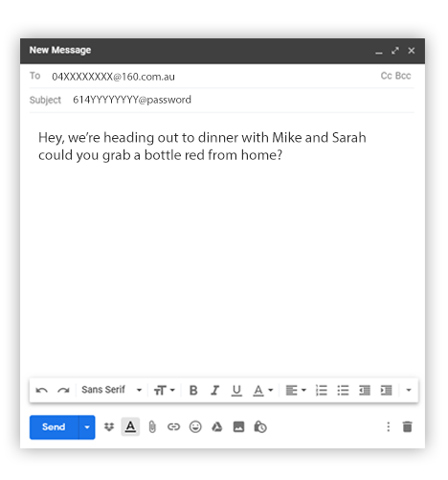Open the emoji picker smiley icon
The image size is (448, 480).
(x=195, y=427)
